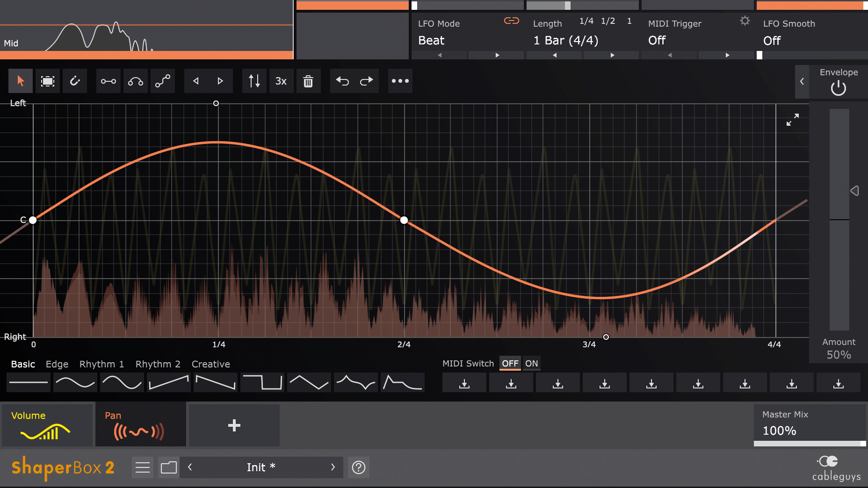
Task: Save wave to last MIDI switch slot
Action: coord(839,383)
